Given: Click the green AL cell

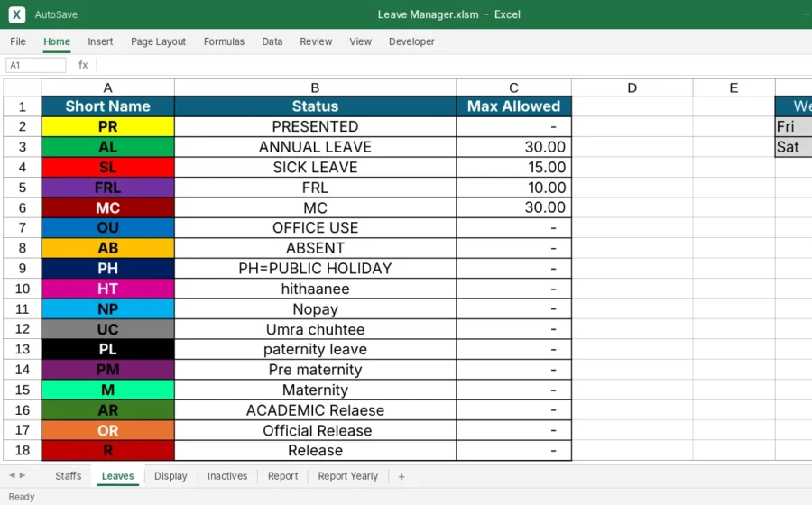Looking at the screenshot, I should [107, 147].
